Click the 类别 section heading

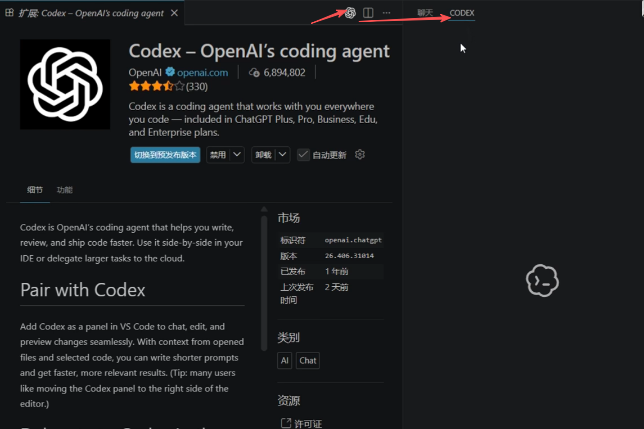[288, 337]
